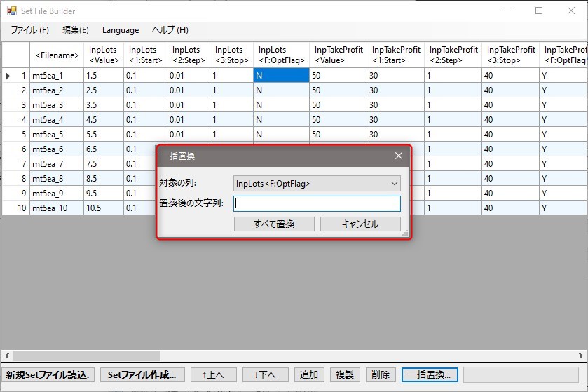Maximize the Set File Builder window
Screen dimensions: 588x392
click(x=539, y=11)
